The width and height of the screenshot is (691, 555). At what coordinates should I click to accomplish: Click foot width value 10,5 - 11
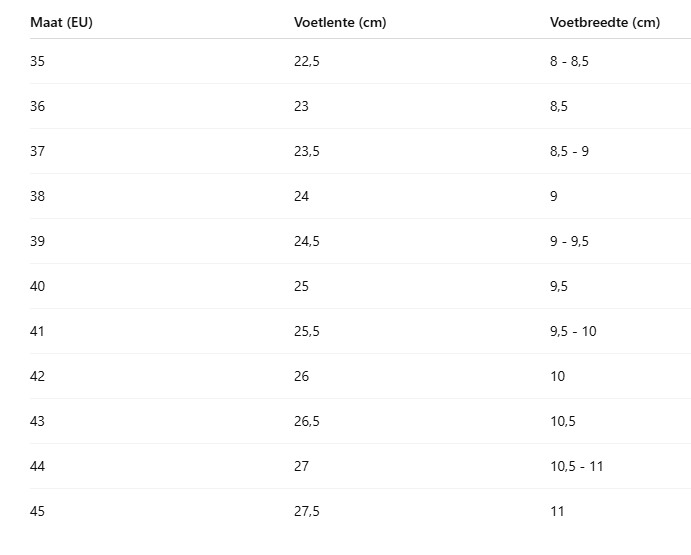pyautogui.click(x=576, y=466)
